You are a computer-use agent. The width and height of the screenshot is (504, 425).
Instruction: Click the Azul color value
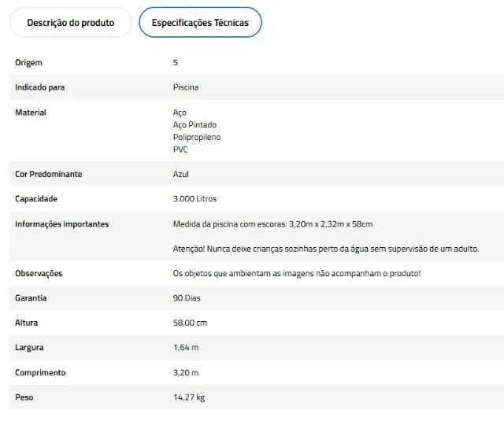click(181, 174)
